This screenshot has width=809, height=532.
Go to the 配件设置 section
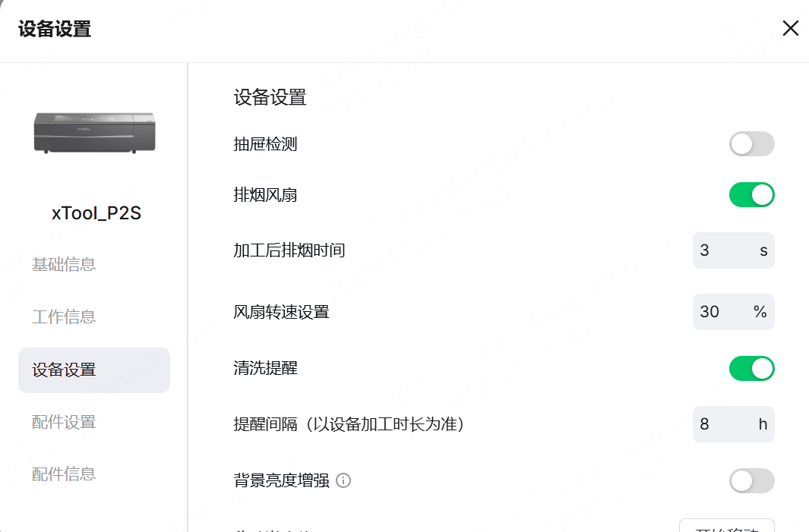coord(64,422)
